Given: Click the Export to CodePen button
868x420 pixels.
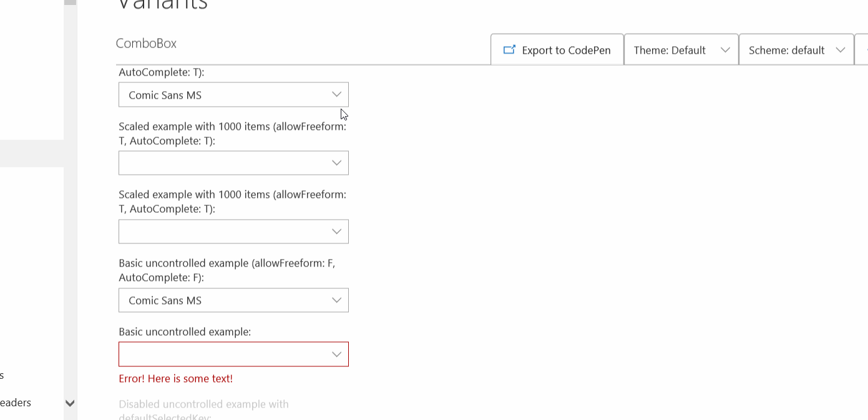Looking at the screenshot, I should [557, 49].
